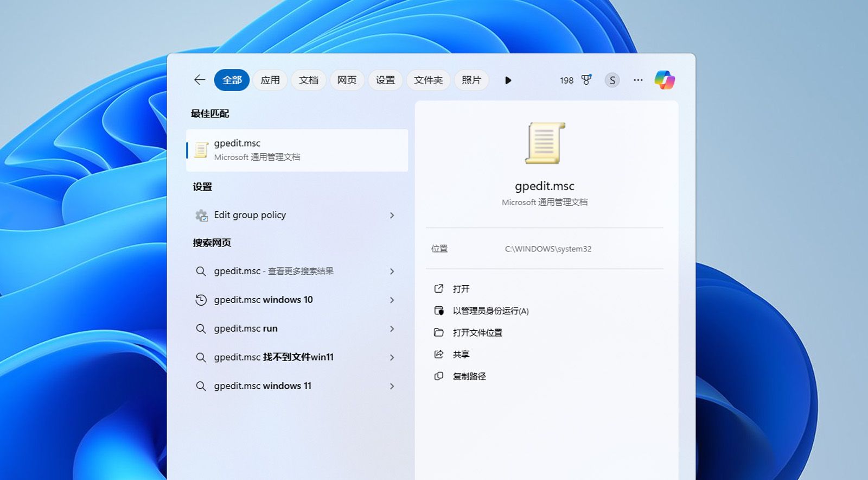Open Edit group policy setting result
The width and height of the screenshot is (868, 480).
(297, 216)
